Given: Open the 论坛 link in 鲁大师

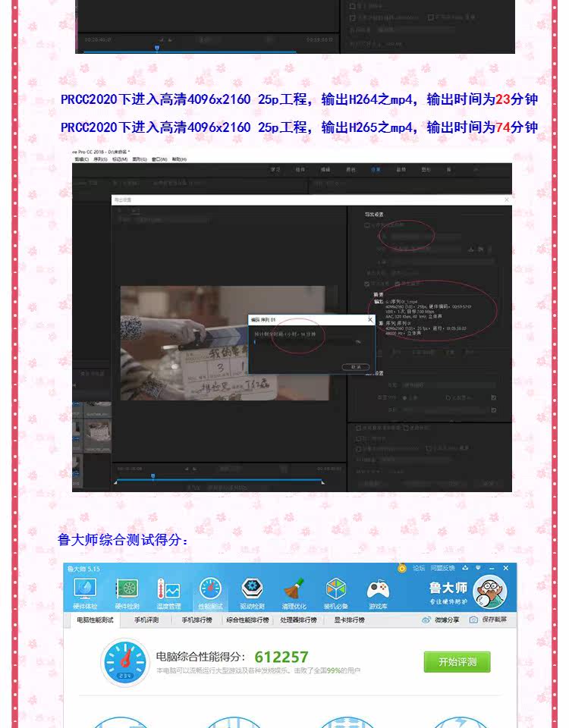Looking at the screenshot, I should (419, 568).
